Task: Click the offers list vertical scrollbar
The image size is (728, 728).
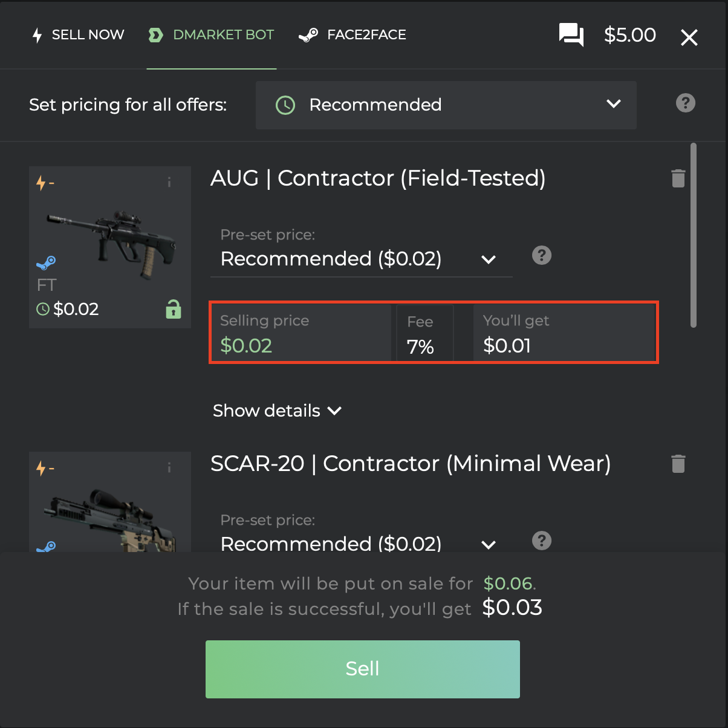Action: coord(694,235)
